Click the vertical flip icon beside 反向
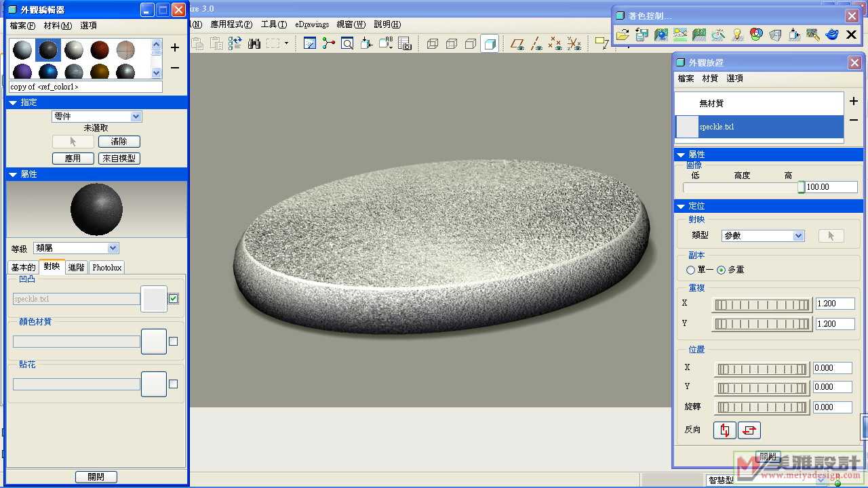The height and width of the screenshot is (488, 868). click(x=725, y=430)
